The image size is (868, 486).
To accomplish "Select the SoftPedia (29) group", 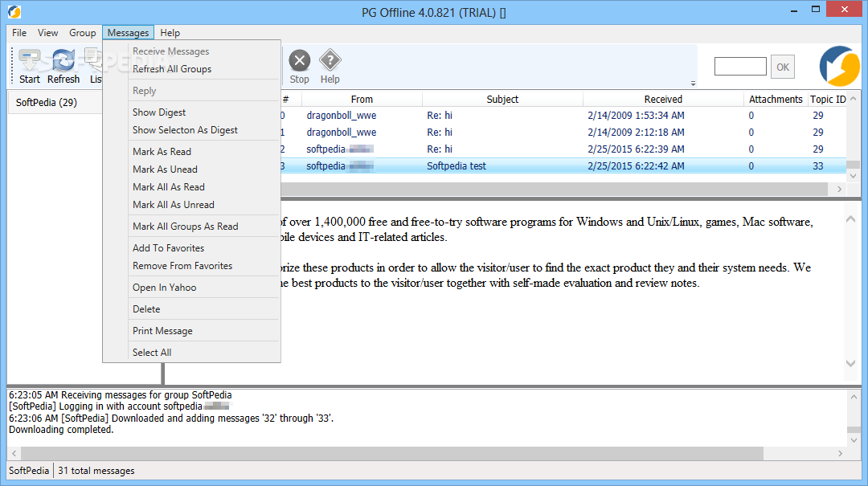I will (x=47, y=102).
